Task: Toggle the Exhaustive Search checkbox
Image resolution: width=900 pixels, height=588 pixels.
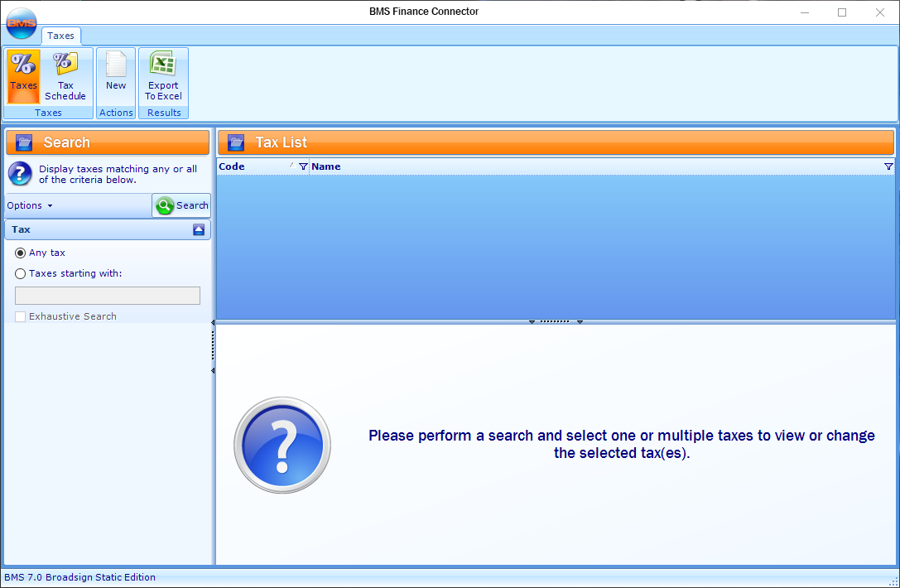Action: [x=20, y=316]
